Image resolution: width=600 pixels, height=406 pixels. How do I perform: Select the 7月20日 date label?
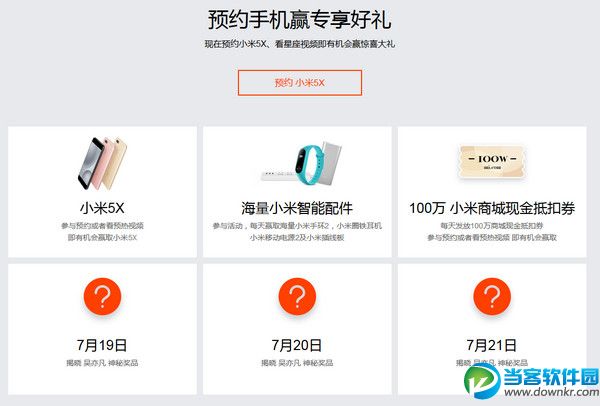297,345
